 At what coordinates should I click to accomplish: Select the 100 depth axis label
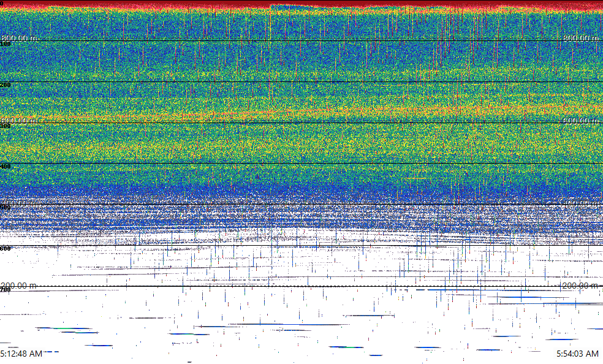point(6,44)
